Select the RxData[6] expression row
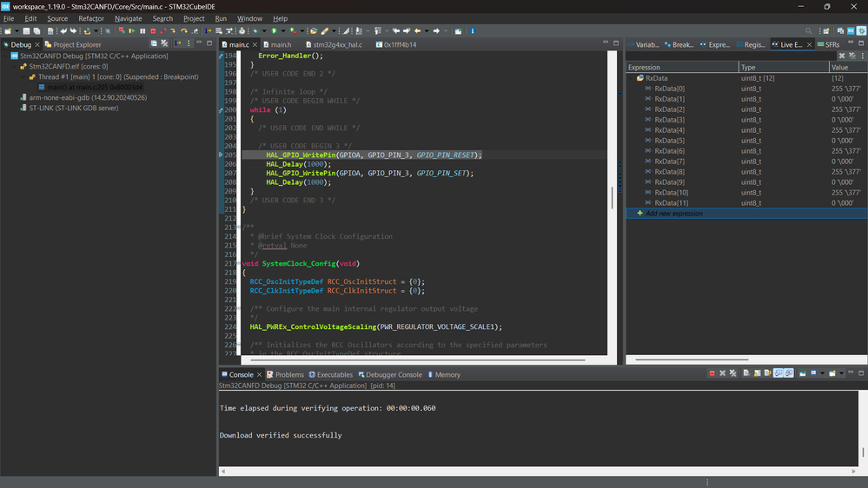 [669, 151]
